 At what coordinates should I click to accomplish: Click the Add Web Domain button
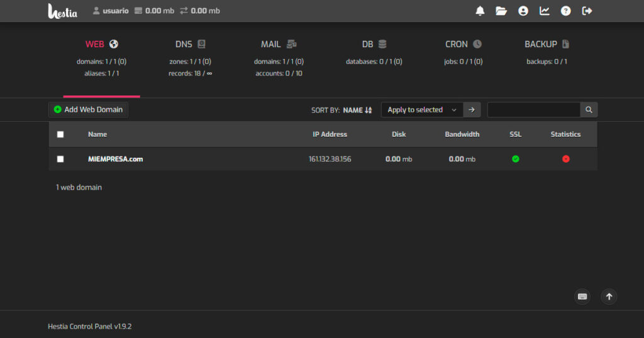pyautogui.click(x=89, y=109)
